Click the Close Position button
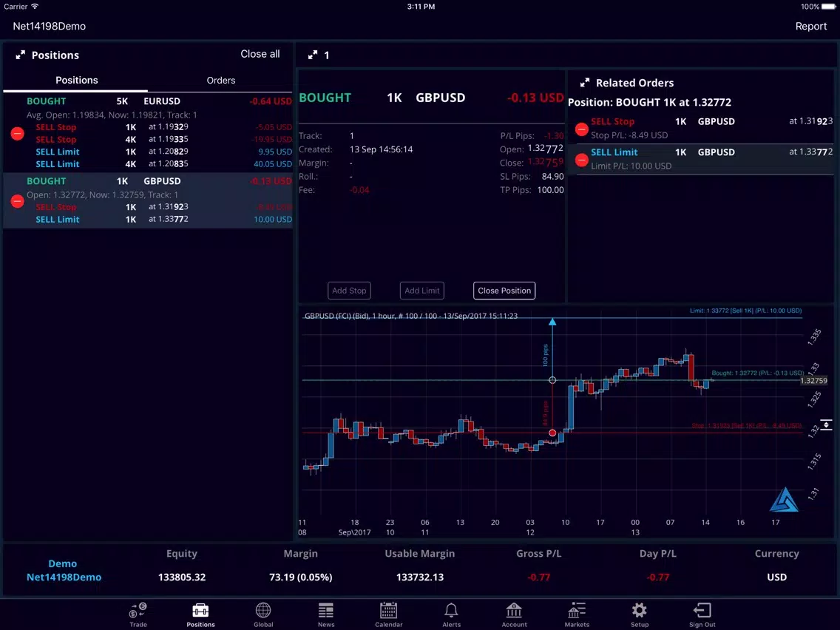Screen dimensions: 840x630 504,291
